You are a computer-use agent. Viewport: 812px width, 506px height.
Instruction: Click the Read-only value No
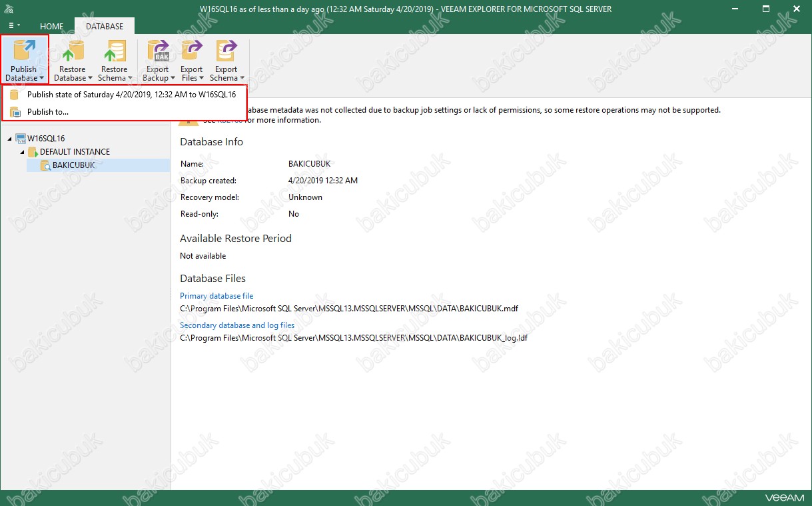[x=294, y=214]
